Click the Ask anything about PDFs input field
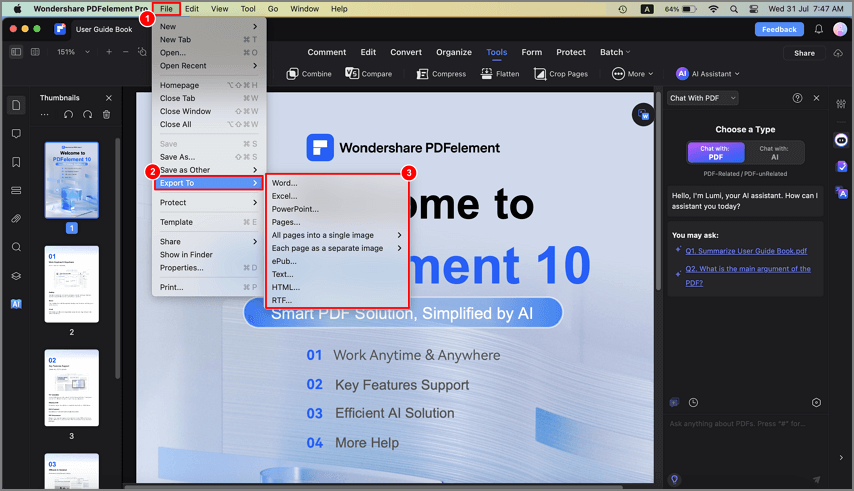This screenshot has width=854, height=491. coord(745,424)
